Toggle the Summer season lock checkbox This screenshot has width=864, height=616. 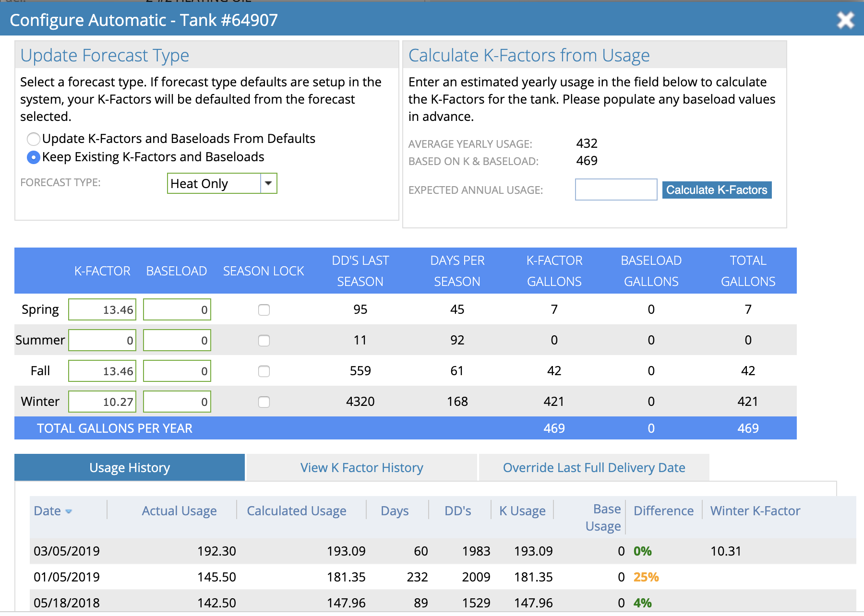click(264, 341)
